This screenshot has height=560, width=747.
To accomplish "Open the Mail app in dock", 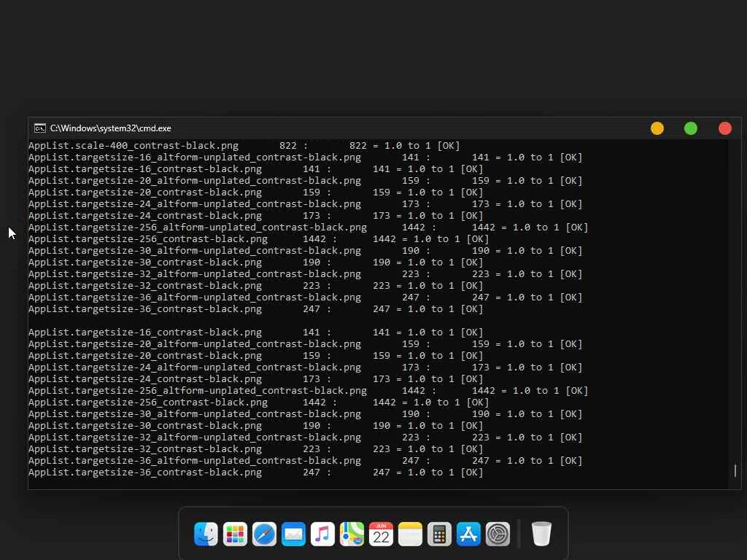I will 293,534.
